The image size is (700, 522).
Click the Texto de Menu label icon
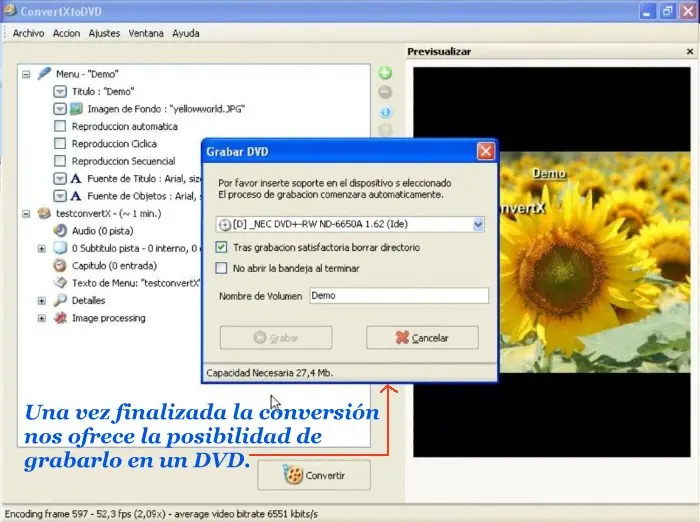click(x=60, y=283)
